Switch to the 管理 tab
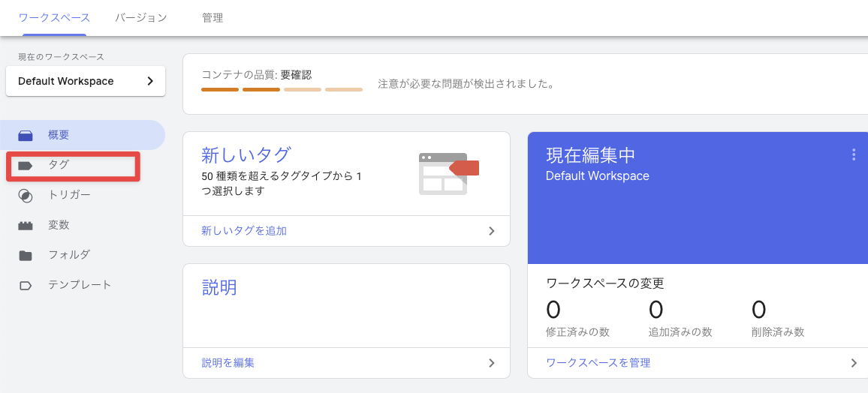868x393 pixels. (212, 17)
